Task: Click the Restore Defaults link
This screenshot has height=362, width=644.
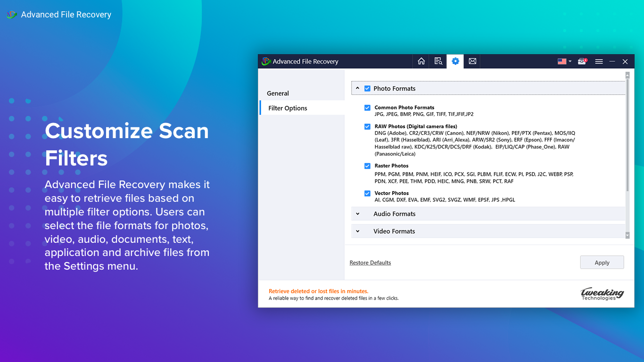Action: click(370, 263)
